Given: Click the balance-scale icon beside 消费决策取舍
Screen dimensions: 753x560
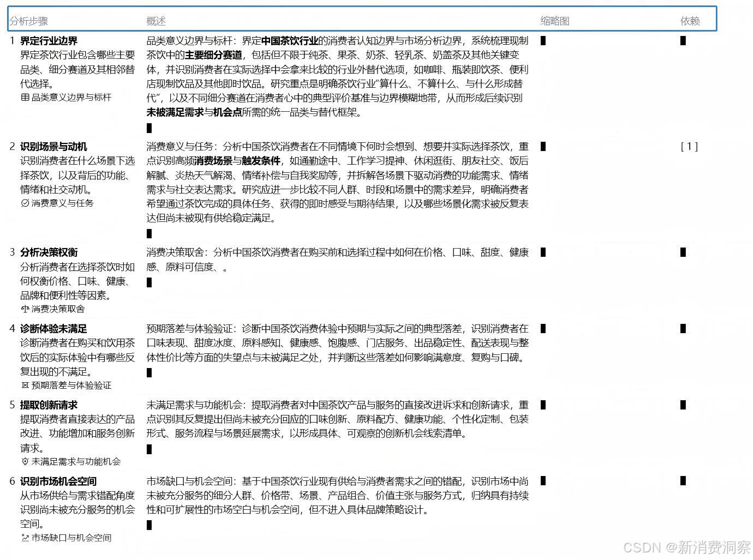Looking at the screenshot, I should pyautogui.click(x=25, y=309).
